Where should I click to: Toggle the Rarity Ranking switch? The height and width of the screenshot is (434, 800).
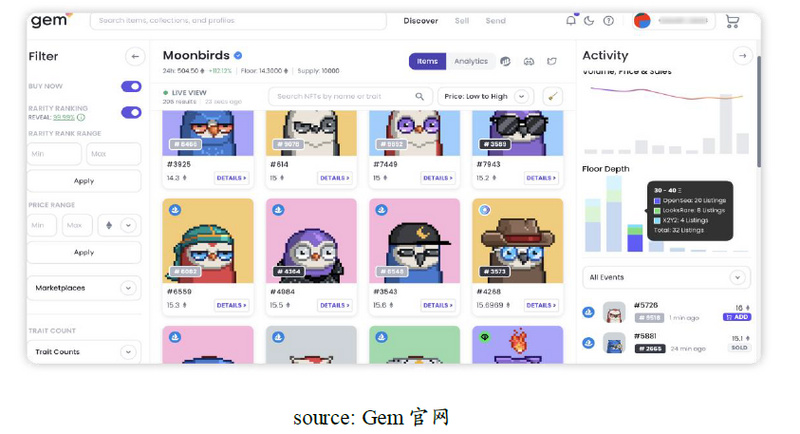(131, 112)
